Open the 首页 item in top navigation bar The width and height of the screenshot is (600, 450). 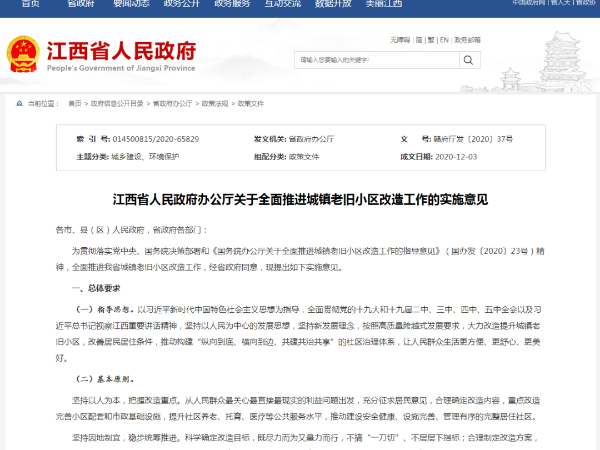(x=31, y=3)
